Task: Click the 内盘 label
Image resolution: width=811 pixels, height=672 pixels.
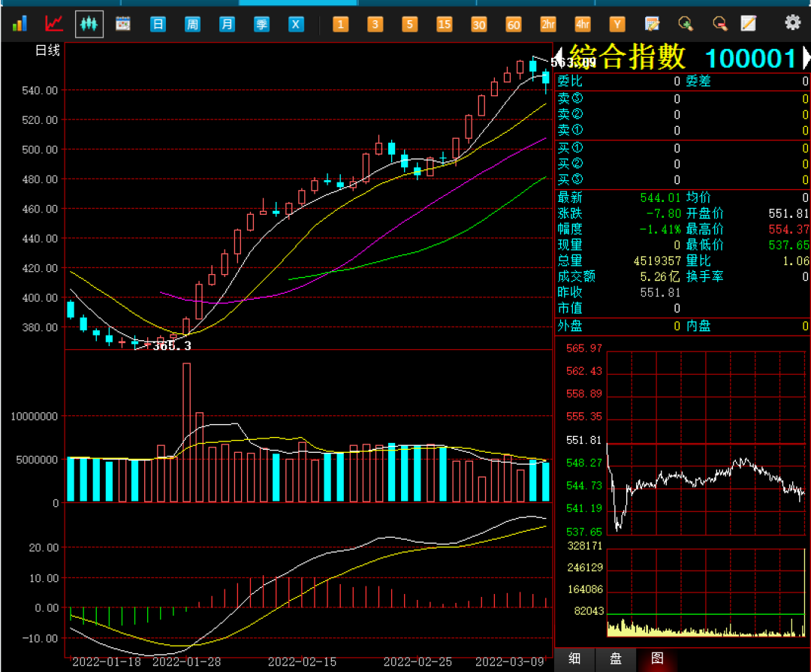Action: (698, 326)
